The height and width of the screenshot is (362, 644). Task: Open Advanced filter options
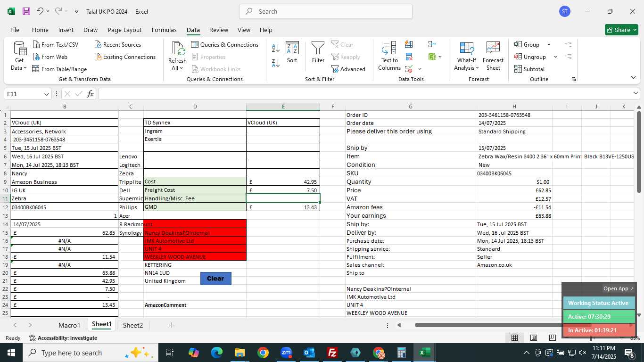[x=348, y=69]
